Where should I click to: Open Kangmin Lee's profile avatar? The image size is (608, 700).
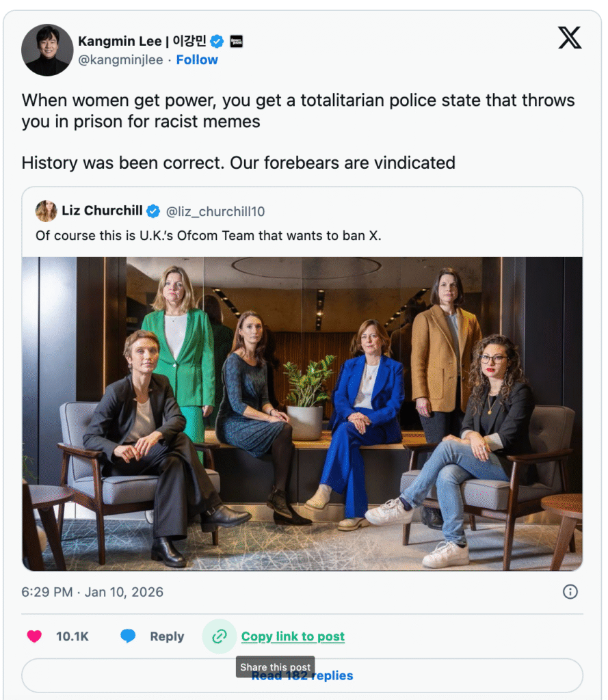47,50
